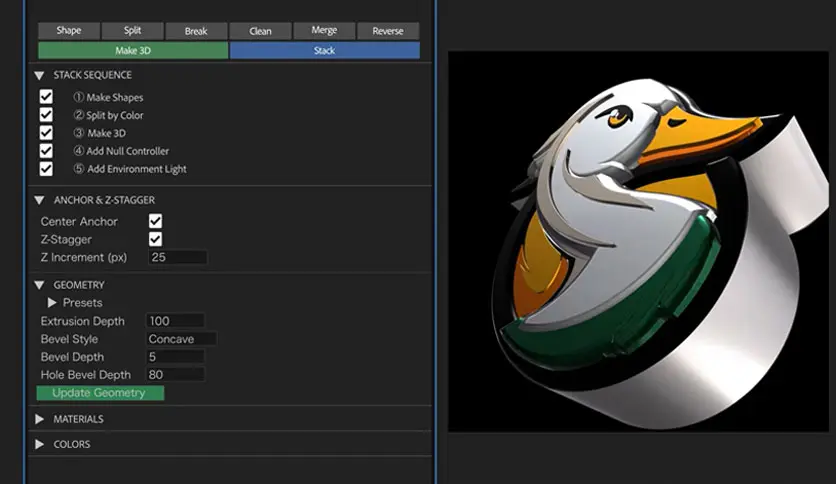Click the Merge button
This screenshot has width=836, height=484.
click(324, 30)
